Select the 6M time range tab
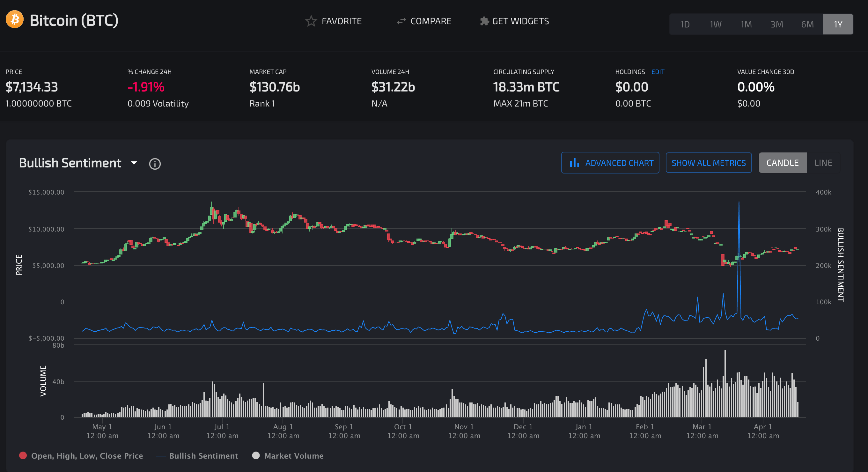This screenshot has width=868, height=472. coord(807,24)
